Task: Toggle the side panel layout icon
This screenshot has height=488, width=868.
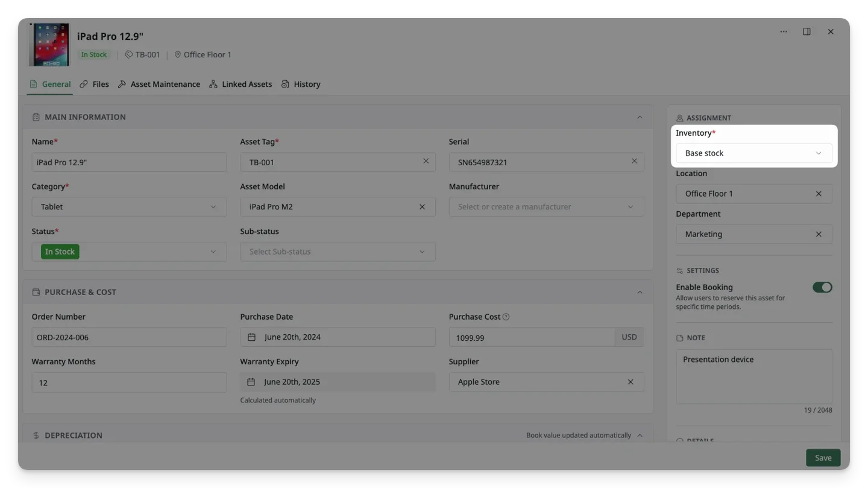Action: click(x=807, y=32)
